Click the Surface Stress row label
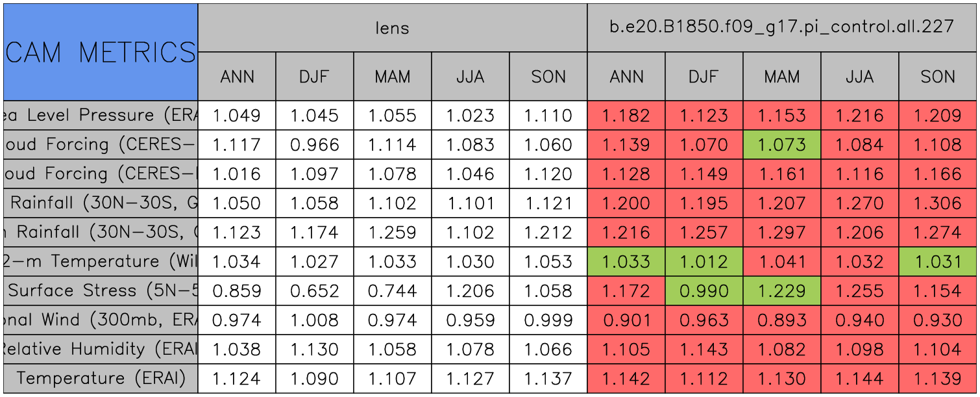The height and width of the screenshot is (397, 980). click(x=101, y=291)
